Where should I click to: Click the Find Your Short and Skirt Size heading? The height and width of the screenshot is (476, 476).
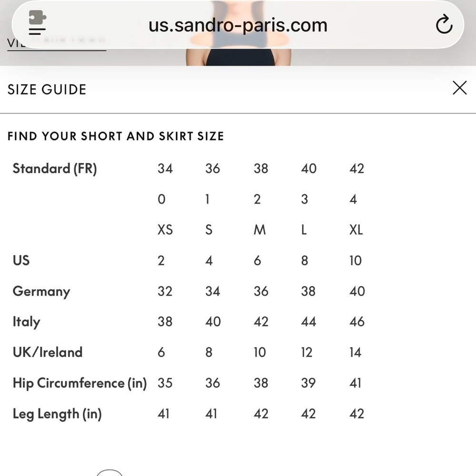pos(116,136)
